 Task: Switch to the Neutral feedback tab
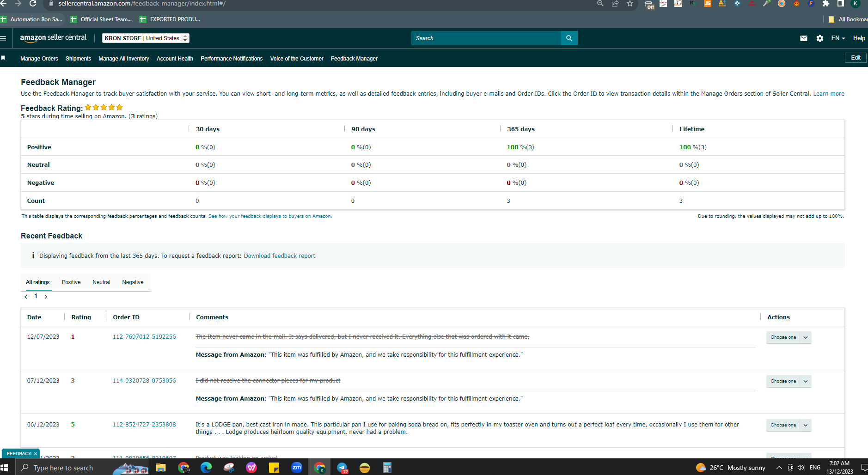pos(101,282)
